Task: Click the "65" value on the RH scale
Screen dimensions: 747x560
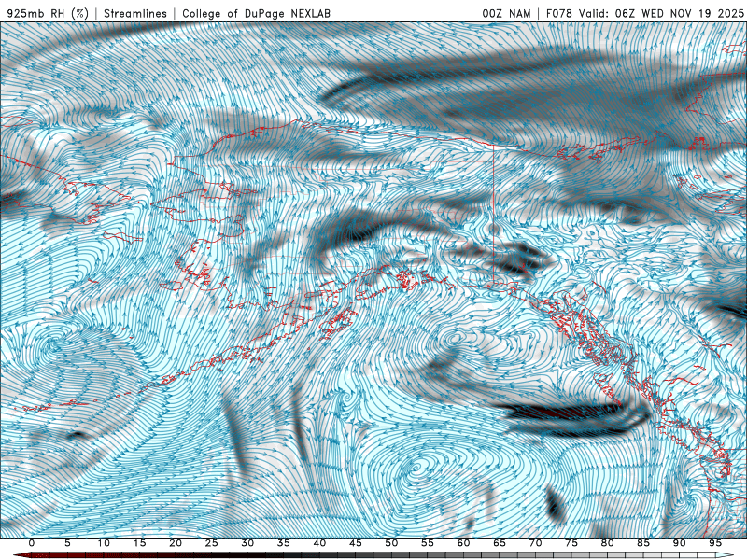Action: (x=500, y=543)
